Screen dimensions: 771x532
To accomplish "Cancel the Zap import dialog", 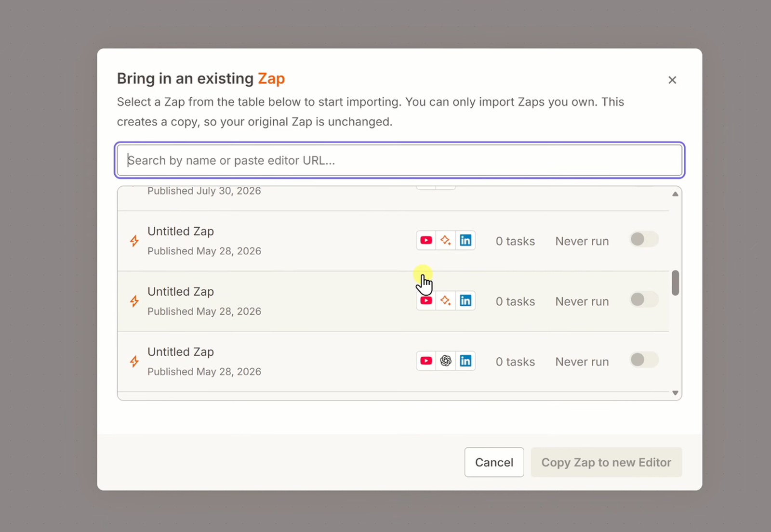I will pos(494,462).
